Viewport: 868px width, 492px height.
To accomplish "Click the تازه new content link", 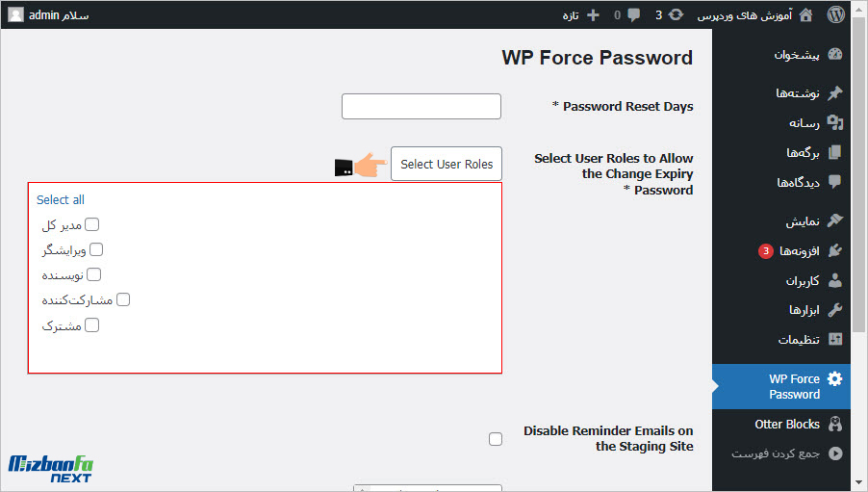I will 571,15.
